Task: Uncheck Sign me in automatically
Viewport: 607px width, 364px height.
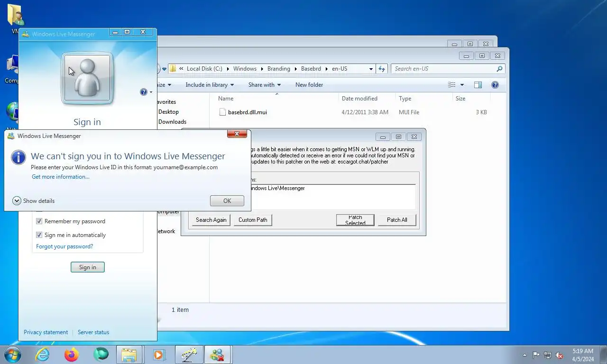Action: tap(39, 235)
